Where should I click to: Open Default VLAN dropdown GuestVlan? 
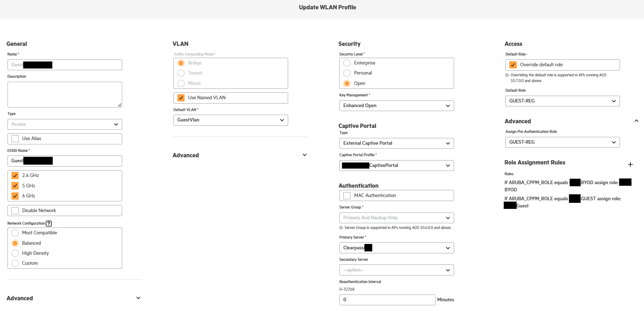(x=231, y=120)
